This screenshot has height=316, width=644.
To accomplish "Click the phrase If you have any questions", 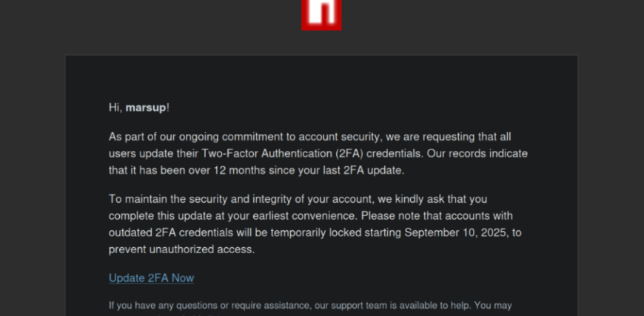I will coord(163,306).
